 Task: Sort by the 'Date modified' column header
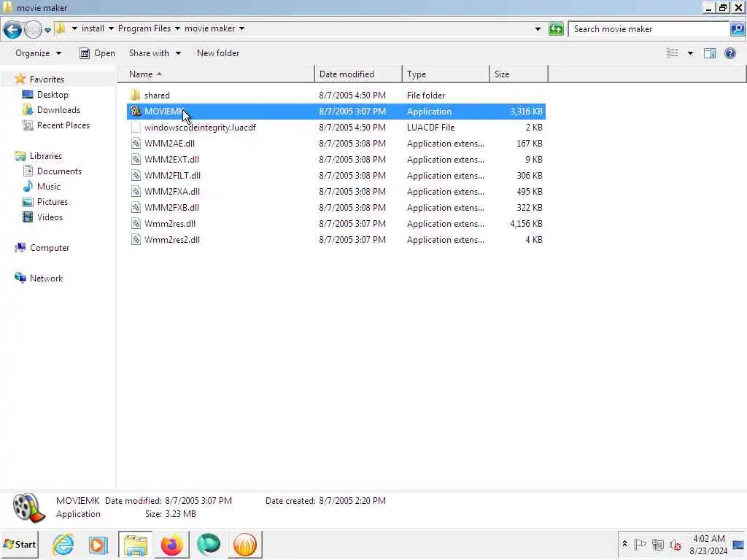(358, 74)
